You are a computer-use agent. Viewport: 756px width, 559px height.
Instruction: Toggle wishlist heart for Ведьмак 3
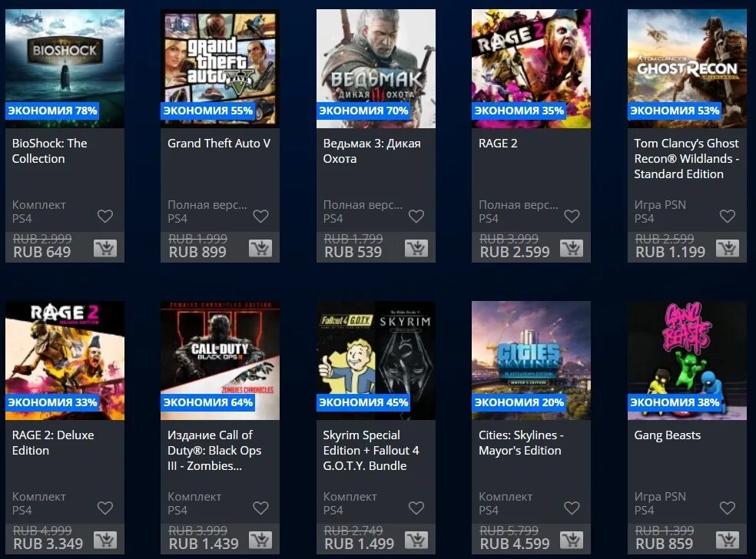point(416,217)
